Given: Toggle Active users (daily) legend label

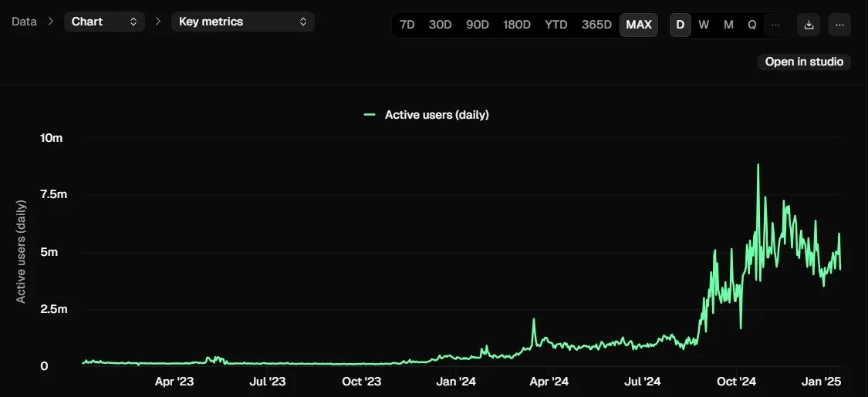Looking at the screenshot, I should point(437,115).
